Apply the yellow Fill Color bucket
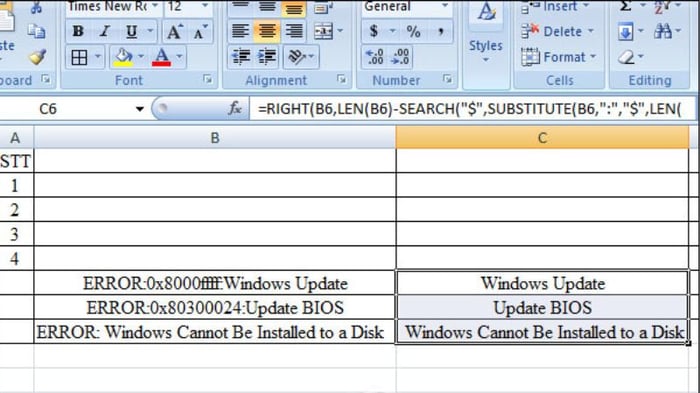The image size is (700, 393). click(x=123, y=57)
